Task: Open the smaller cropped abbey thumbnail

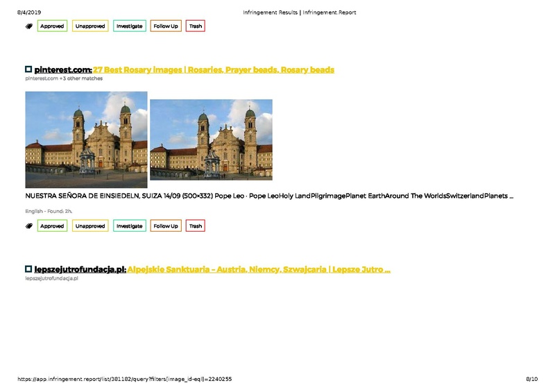Action: 212,140
